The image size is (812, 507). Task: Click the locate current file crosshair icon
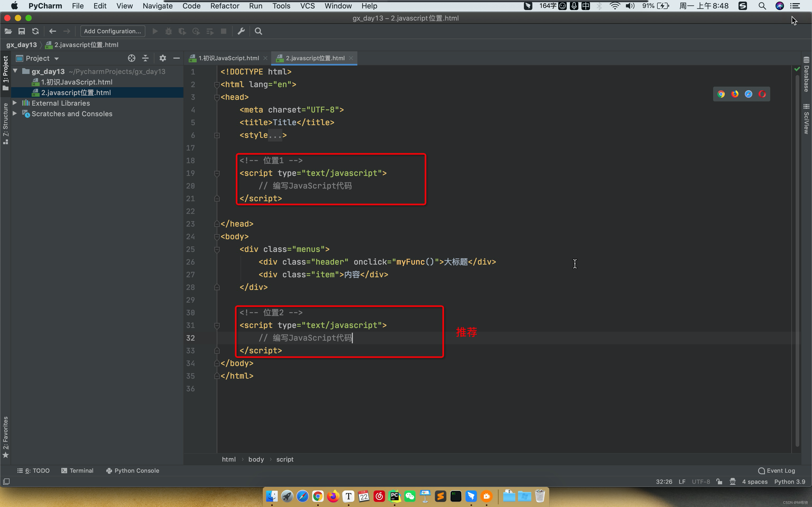pos(132,58)
